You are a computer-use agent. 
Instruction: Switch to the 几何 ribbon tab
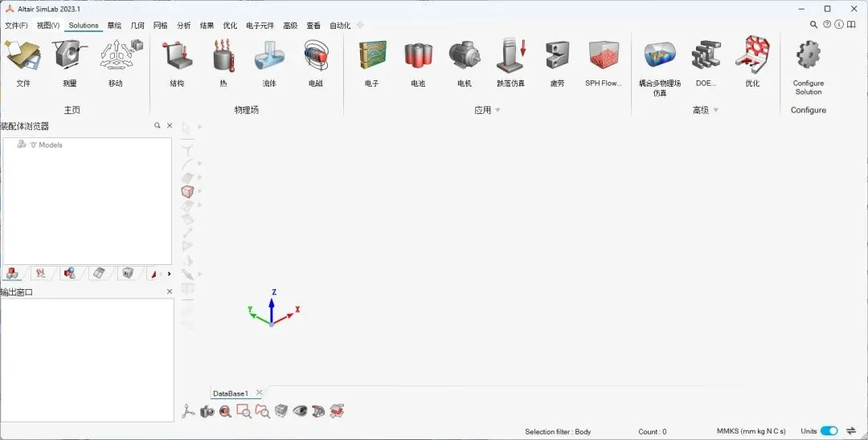pos(137,26)
